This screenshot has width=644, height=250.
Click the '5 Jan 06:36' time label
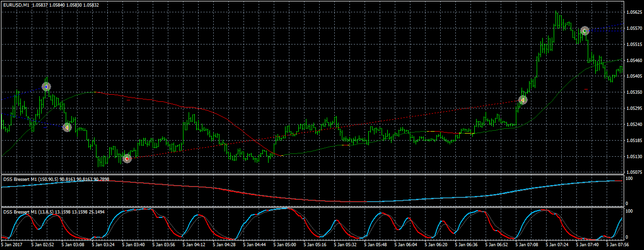coord(467,245)
